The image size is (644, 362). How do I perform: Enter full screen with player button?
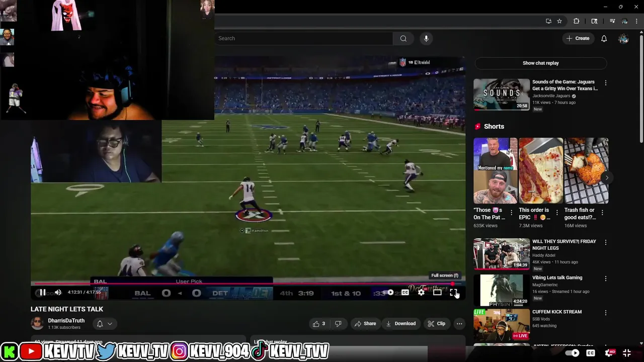[x=453, y=293]
